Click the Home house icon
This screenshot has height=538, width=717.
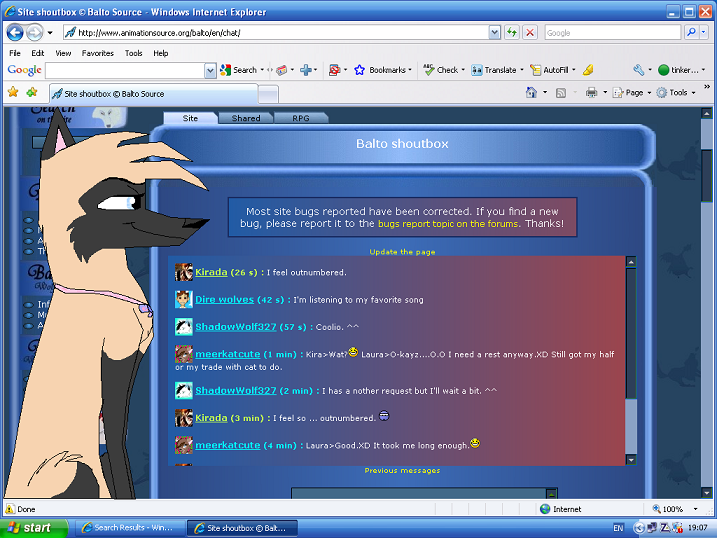(x=531, y=92)
